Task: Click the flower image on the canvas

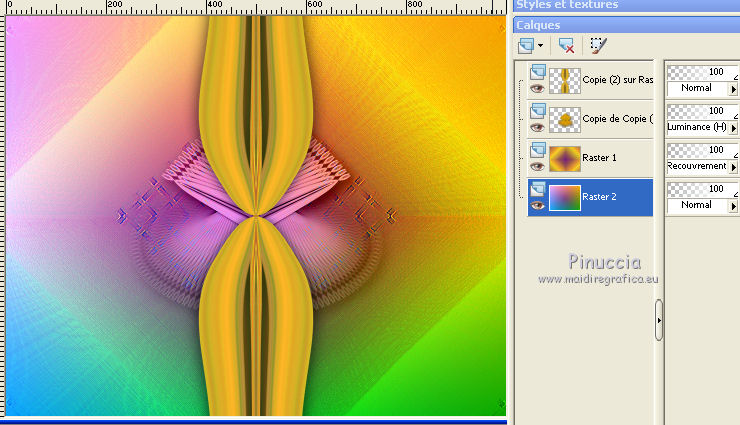Action: coord(255,216)
